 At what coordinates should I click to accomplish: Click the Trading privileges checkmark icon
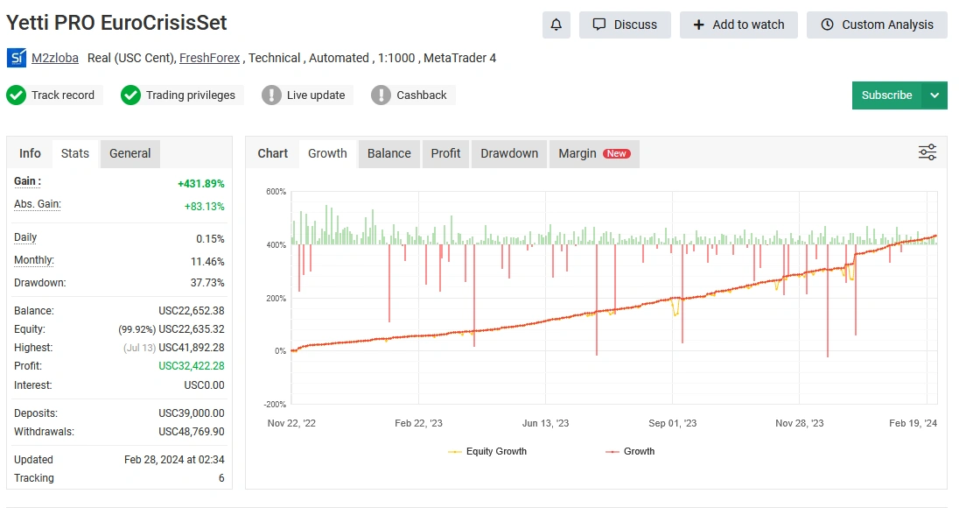click(x=130, y=95)
